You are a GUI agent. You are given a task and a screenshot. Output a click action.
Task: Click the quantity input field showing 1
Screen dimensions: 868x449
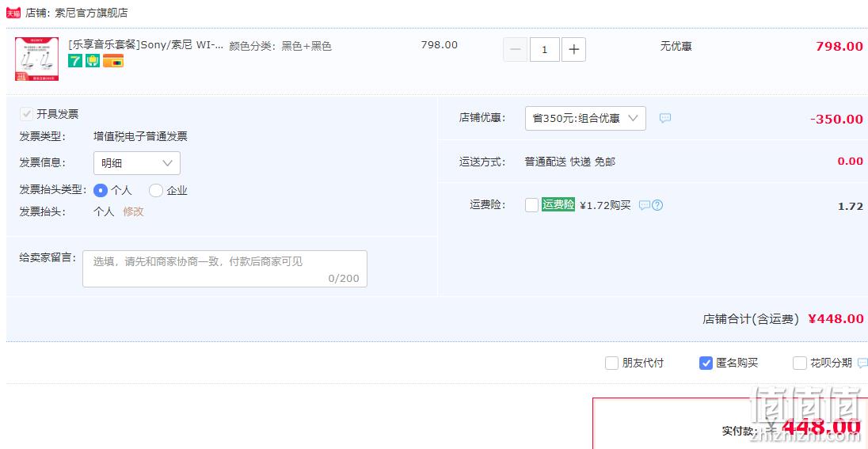[x=545, y=49]
